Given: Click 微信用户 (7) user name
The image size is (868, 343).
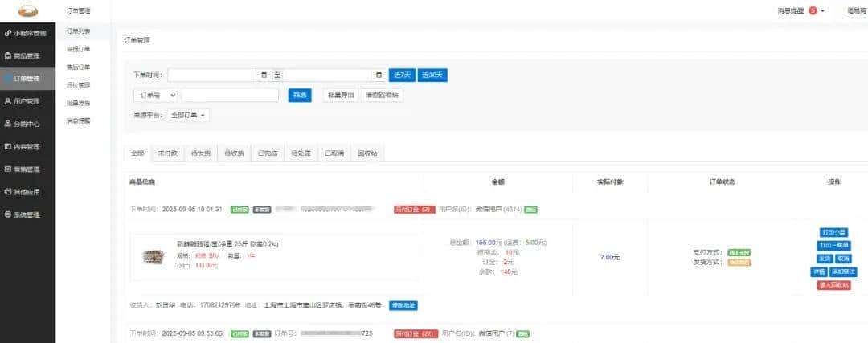Looking at the screenshot, I should (495, 333).
